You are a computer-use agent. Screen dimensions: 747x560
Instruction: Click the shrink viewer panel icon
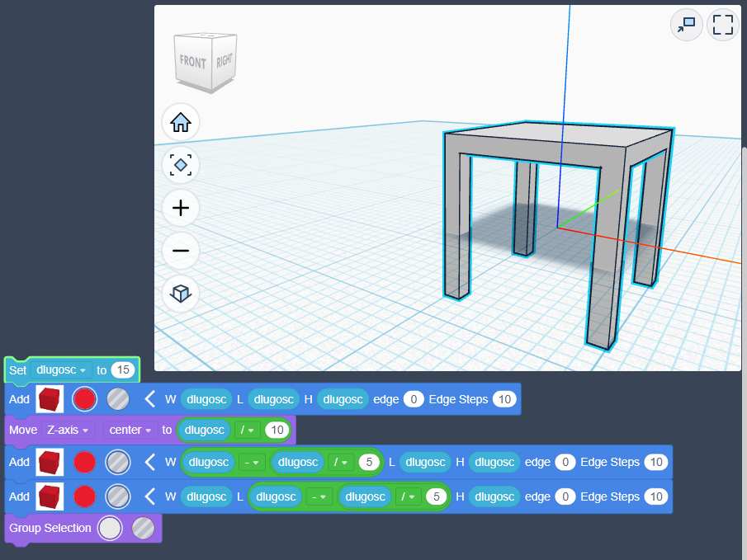tap(687, 25)
